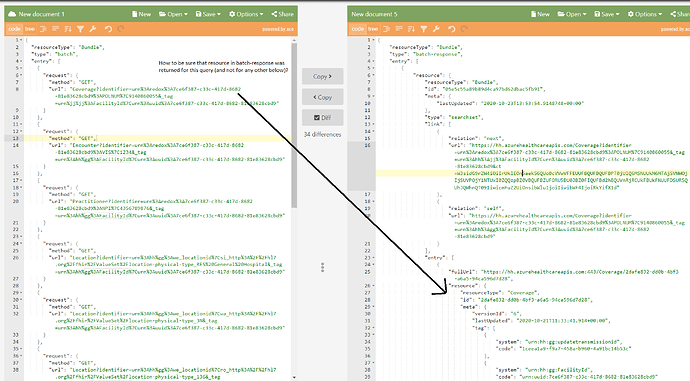Collapse line 26 'resource' fold in right editor

point(374,286)
